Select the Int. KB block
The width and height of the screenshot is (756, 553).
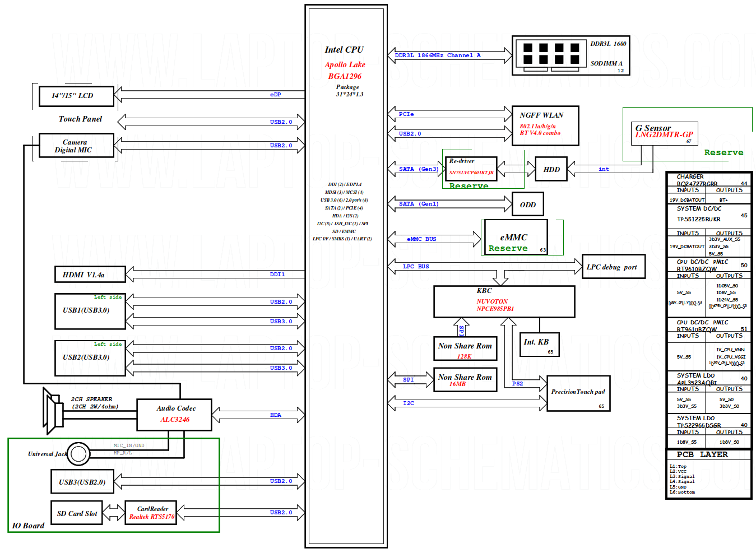point(539,343)
